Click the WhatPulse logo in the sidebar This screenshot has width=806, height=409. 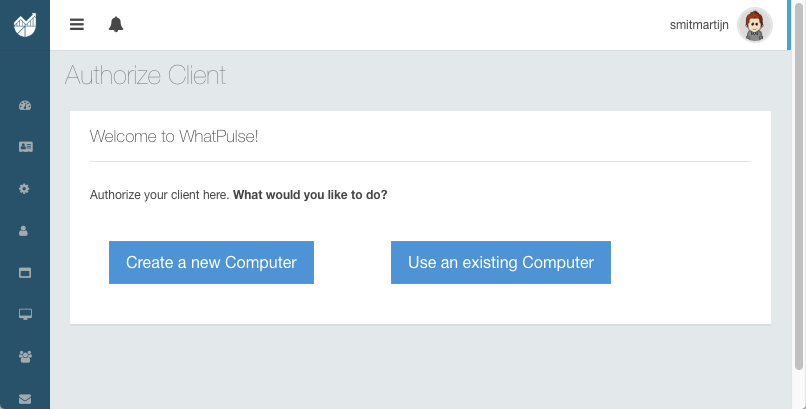25,24
